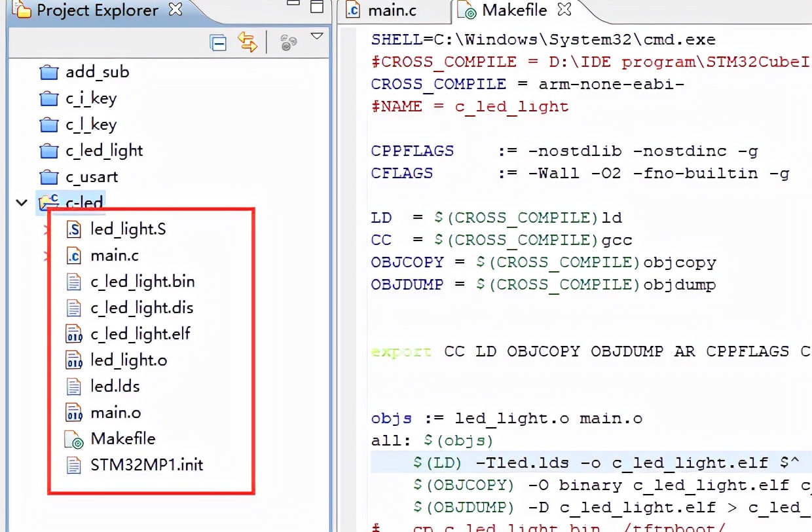Select the c_i_key project folder
The height and width of the screenshot is (532, 812).
point(90,98)
